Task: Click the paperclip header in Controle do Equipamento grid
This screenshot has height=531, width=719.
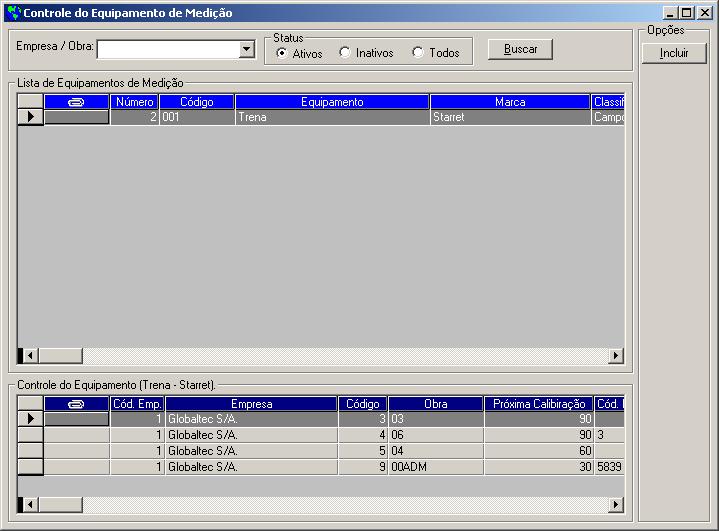Action: click(x=76, y=404)
